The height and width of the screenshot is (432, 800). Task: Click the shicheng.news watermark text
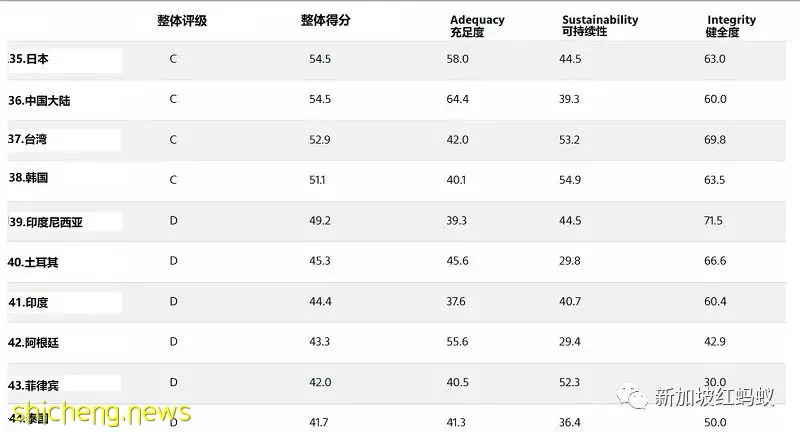101,412
